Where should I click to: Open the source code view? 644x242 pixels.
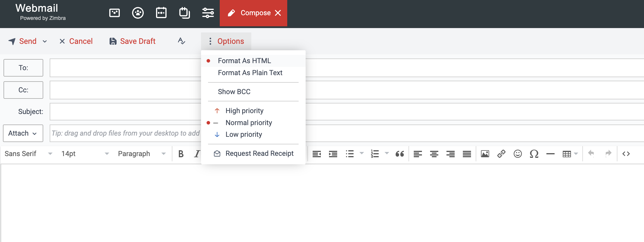pyautogui.click(x=626, y=154)
